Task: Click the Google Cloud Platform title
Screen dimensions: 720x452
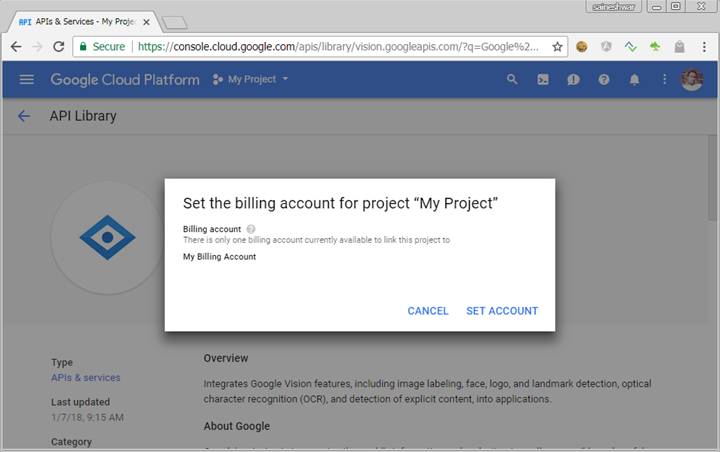Action: 125,79
